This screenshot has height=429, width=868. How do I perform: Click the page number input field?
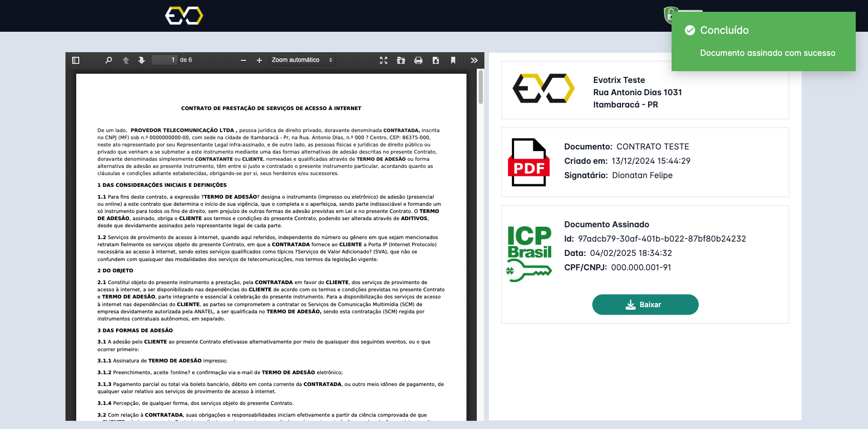tap(164, 60)
